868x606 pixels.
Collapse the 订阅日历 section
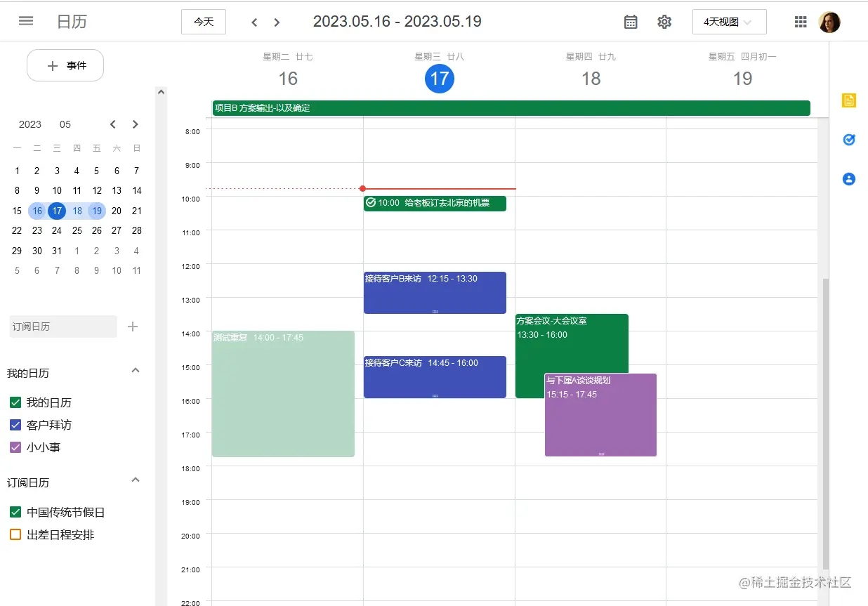point(135,480)
